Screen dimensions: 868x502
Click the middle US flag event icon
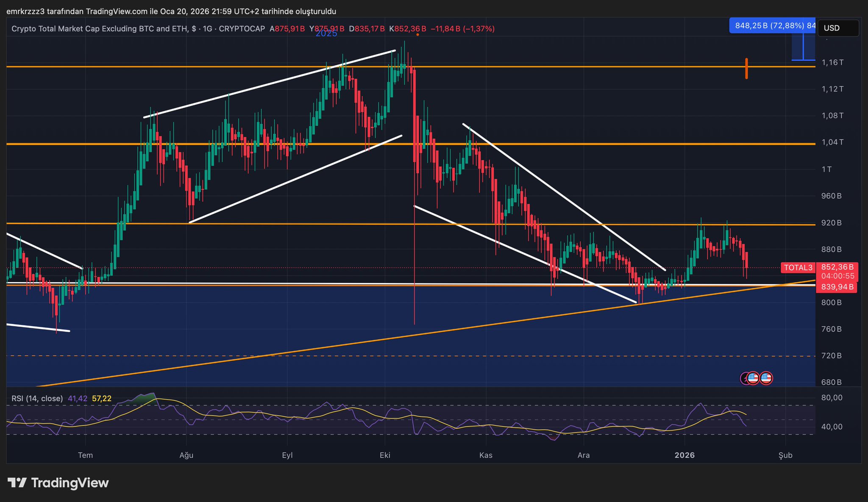pos(753,378)
